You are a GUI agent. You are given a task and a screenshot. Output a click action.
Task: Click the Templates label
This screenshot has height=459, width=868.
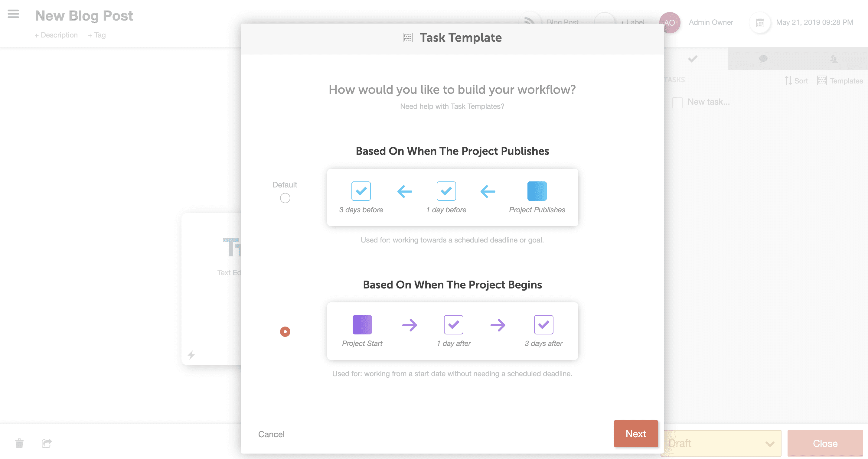pyautogui.click(x=846, y=81)
